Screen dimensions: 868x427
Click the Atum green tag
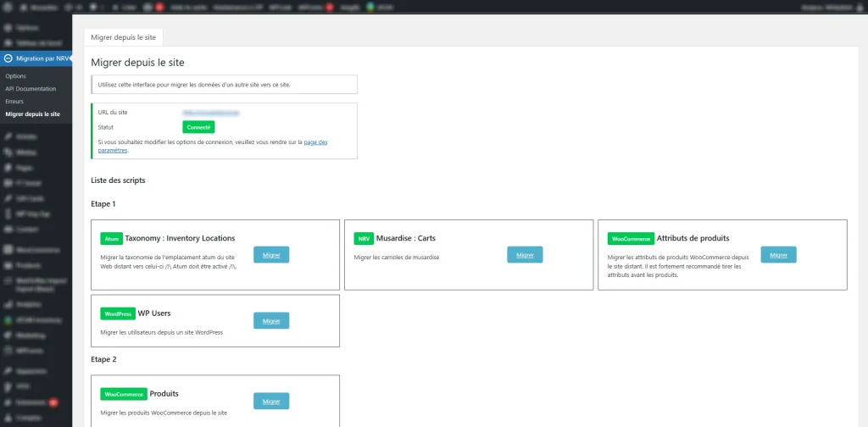(x=111, y=238)
